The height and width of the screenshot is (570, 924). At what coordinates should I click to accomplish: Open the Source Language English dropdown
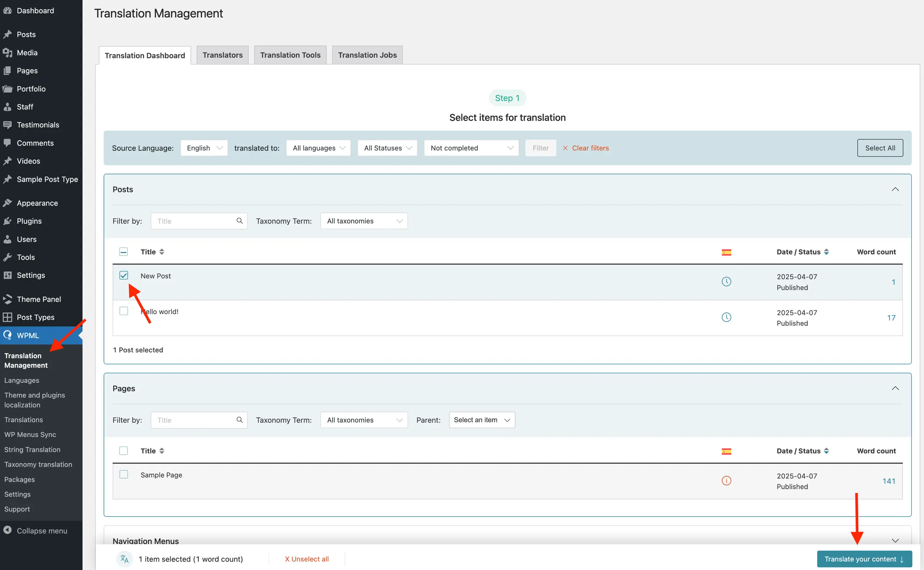coord(204,148)
